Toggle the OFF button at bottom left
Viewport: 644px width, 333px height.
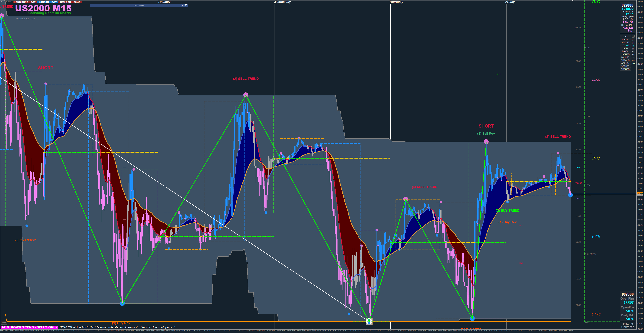(4, 322)
